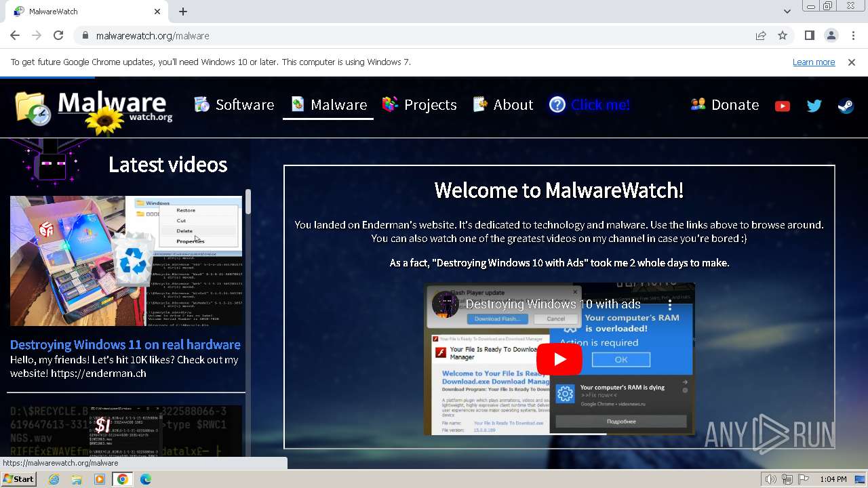Viewport: 868px width, 488px height.
Task: Click the taskbar clock
Action: pos(833,479)
